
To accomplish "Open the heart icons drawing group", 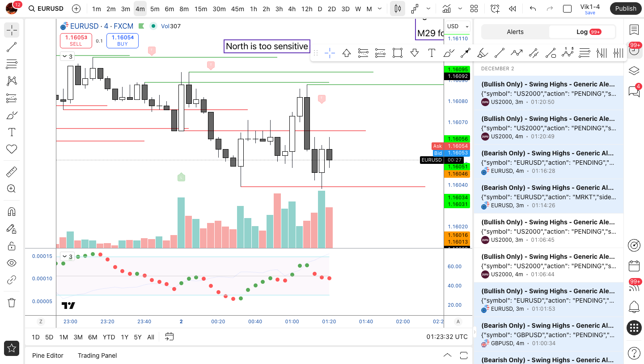I will [12, 149].
